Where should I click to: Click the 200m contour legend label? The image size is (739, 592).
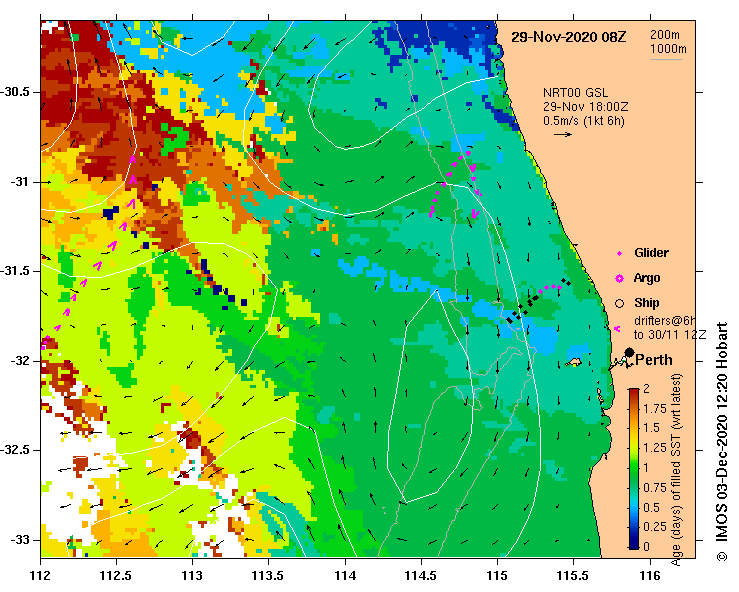[x=665, y=35]
